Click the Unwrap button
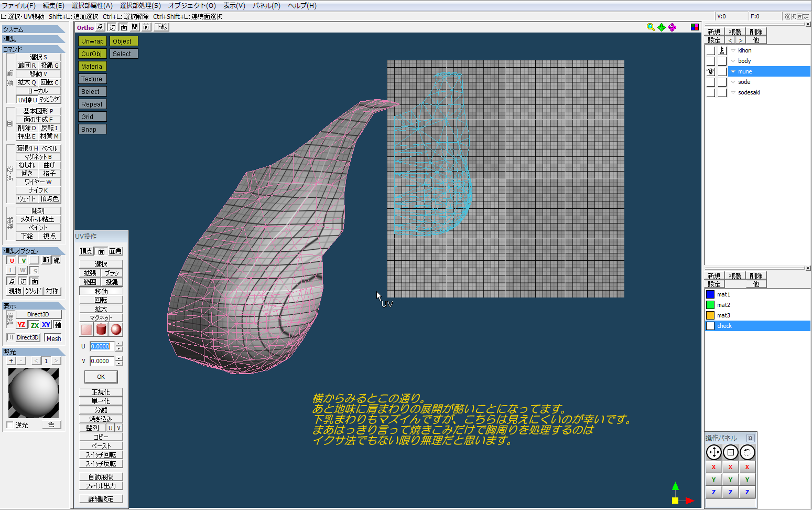The height and width of the screenshot is (510, 812). tap(92, 41)
